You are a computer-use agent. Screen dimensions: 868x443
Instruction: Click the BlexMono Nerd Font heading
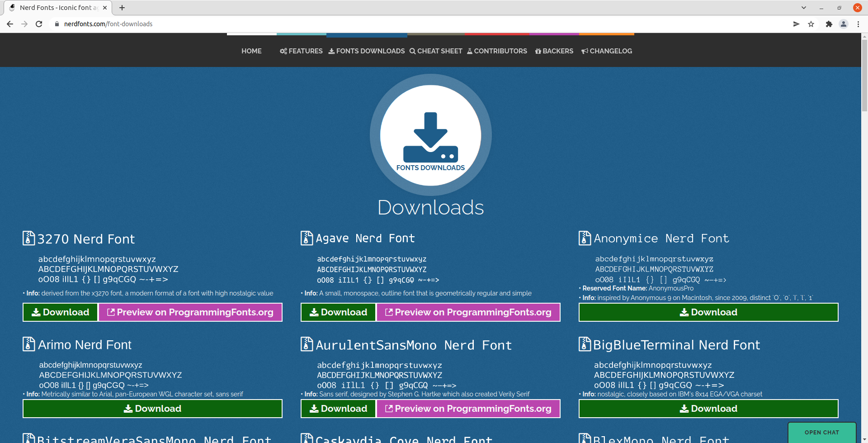661,438
